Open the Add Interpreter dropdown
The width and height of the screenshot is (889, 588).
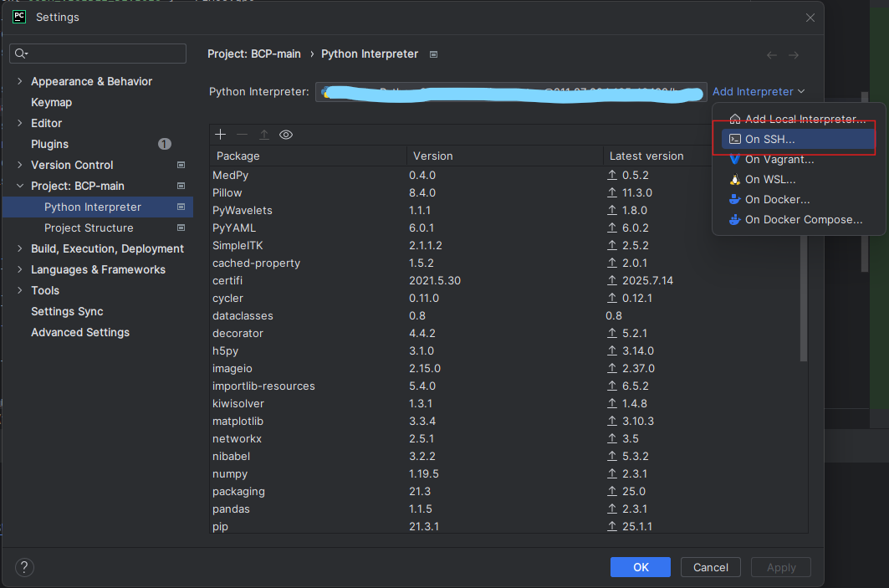(x=759, y=91)
